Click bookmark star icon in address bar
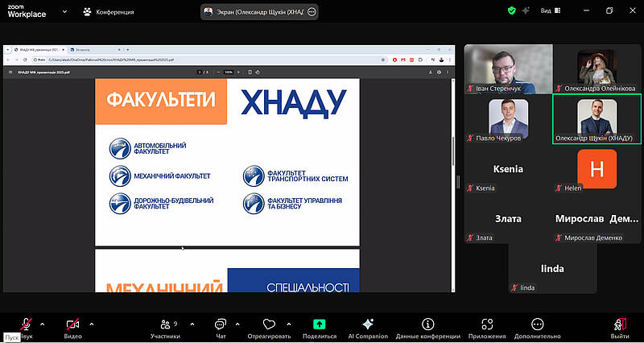 (x=383, y=60)
